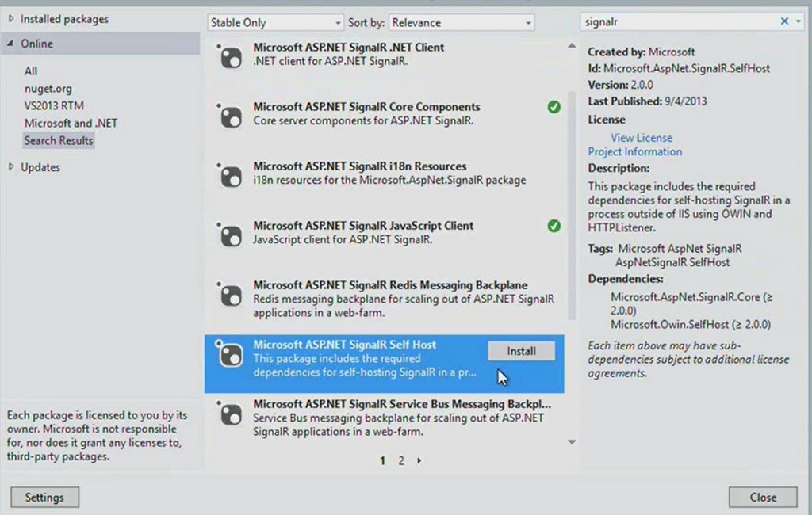The height and width of the screenshot is (515, 812).
Task: Click the next page arrow
Action: 419,460
